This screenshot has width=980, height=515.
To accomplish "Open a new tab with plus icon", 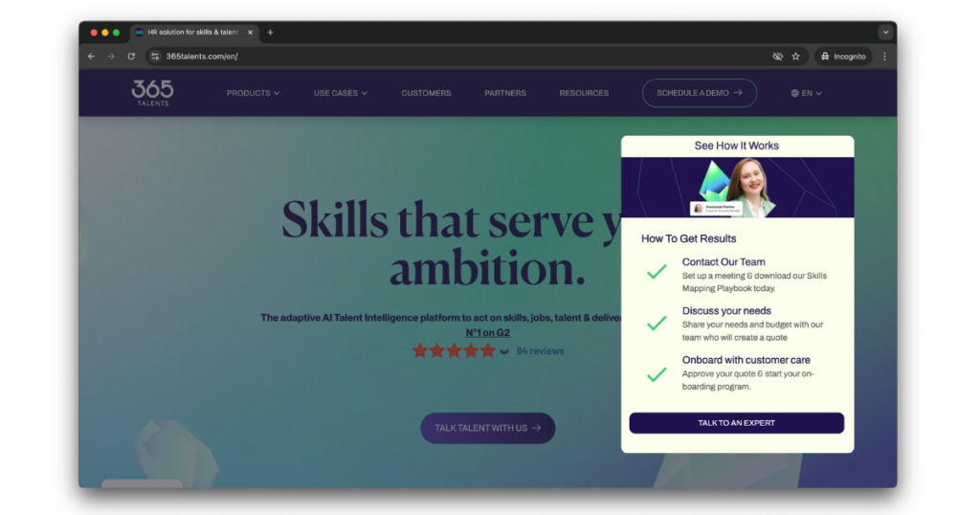I will click(x=270, y=33).
